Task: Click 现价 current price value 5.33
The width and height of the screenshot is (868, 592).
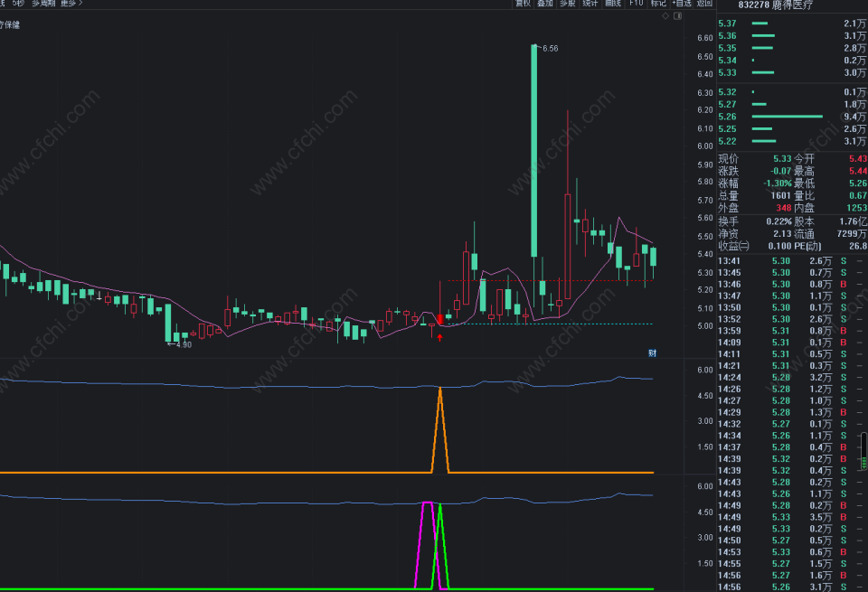Action: coord(782,159)
